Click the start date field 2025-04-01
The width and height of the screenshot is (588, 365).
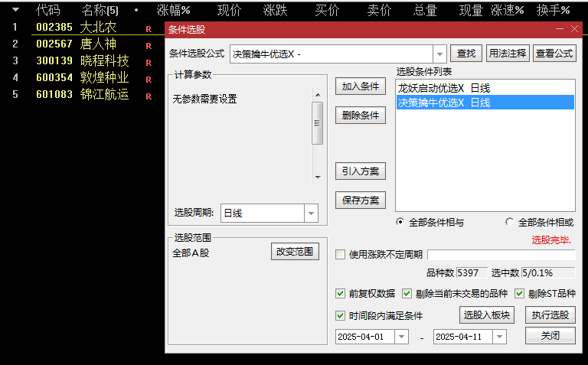(x=365, y=337)
